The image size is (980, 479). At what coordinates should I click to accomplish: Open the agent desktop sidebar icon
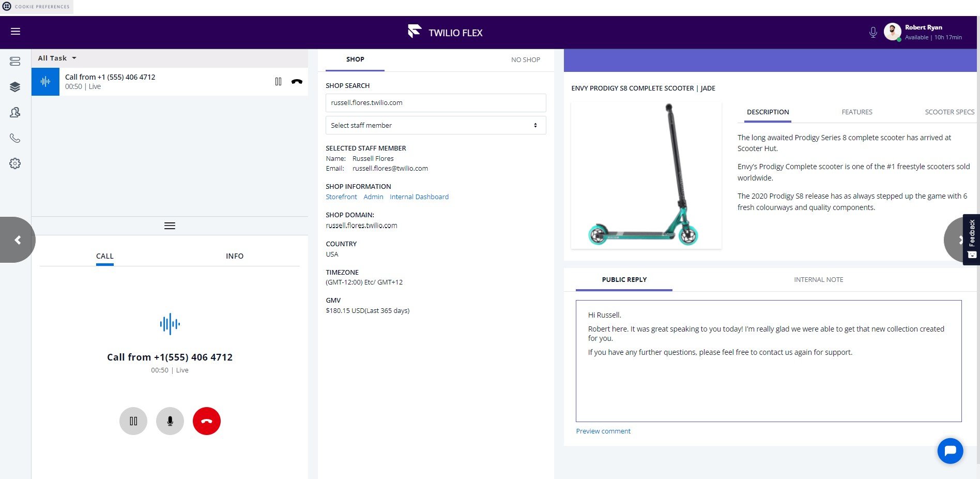[x=15, y=62]
